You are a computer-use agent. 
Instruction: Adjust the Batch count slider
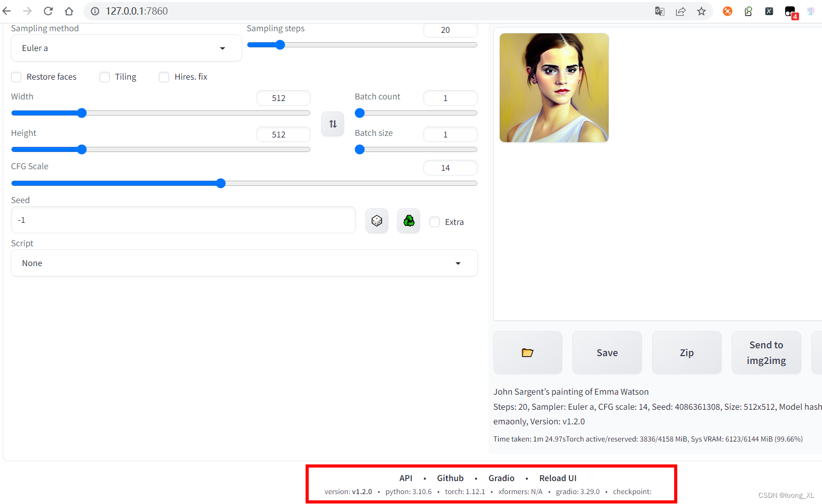(x=416, y=113)
